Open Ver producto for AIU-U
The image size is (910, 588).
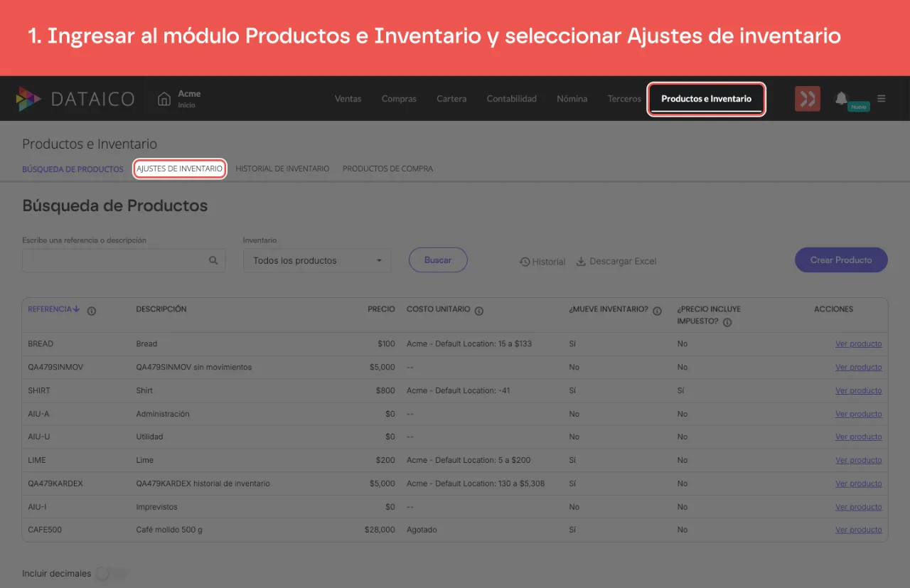click(x=858, y=437)
